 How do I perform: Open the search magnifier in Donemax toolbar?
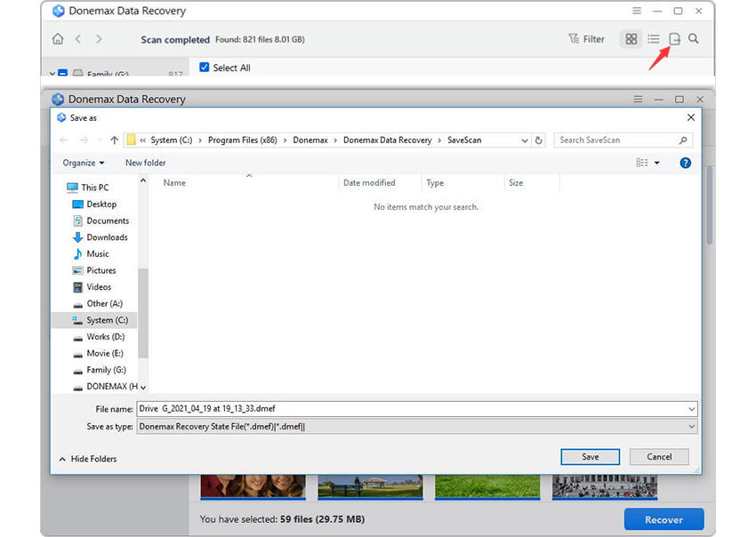694,38
